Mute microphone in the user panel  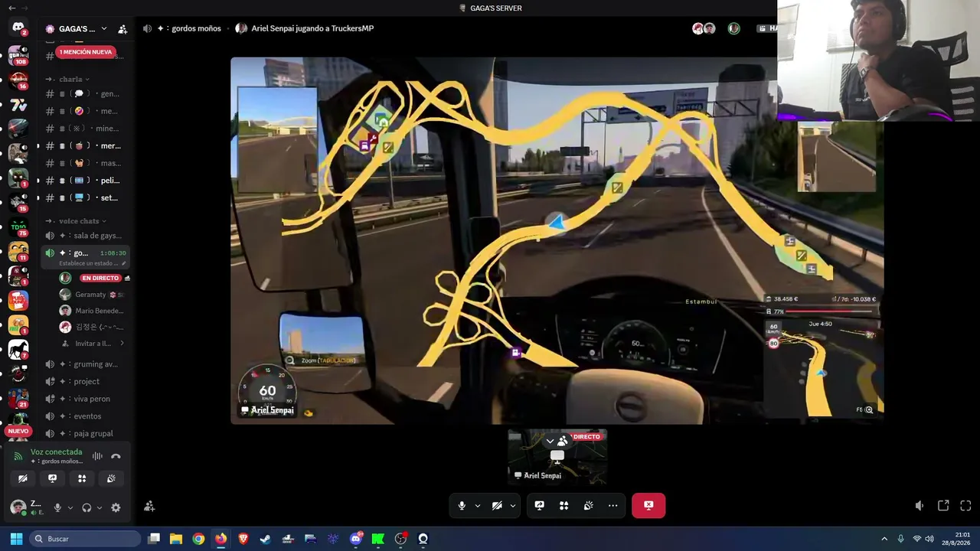57,507
